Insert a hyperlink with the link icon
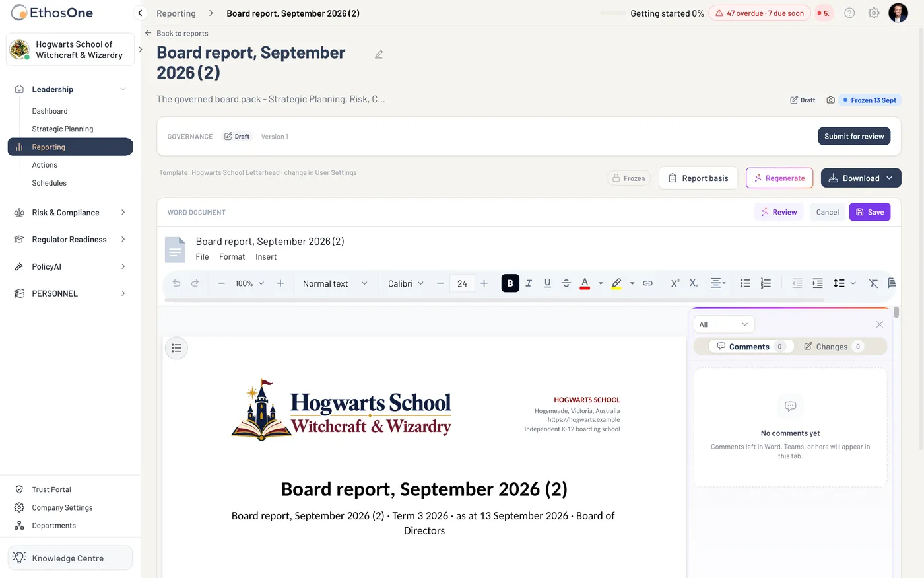The width and height of the screenshot is (924, 578). coord(648,283)
